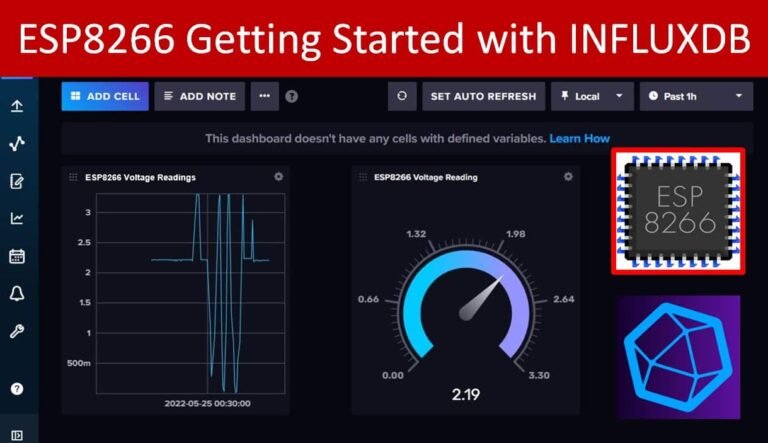Open Load Data in the sidebar

point(17,106)
